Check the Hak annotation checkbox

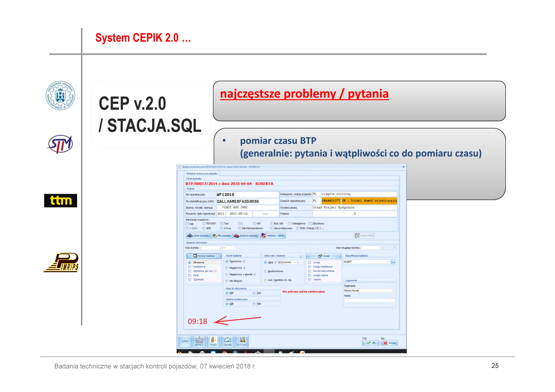click(x=187, y=224)
